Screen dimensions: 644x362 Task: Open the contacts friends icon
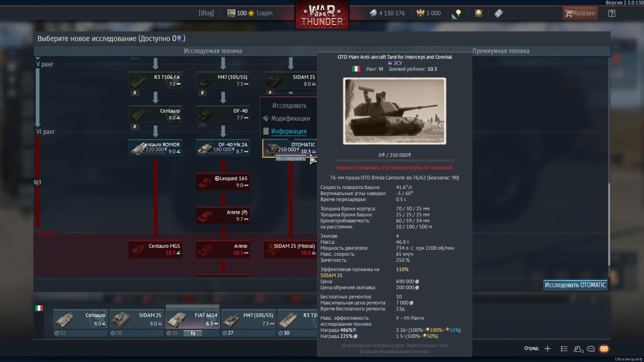(x=578, y=348)
